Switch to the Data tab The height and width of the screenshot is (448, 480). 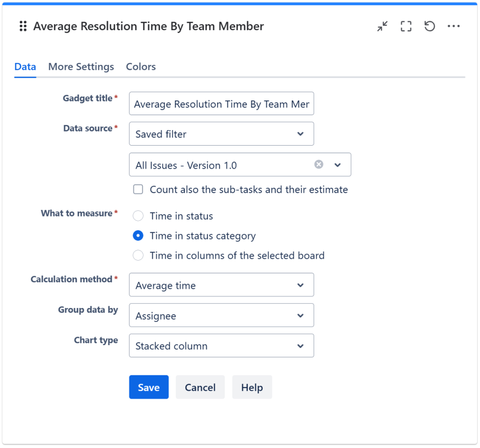click(25, 67)
